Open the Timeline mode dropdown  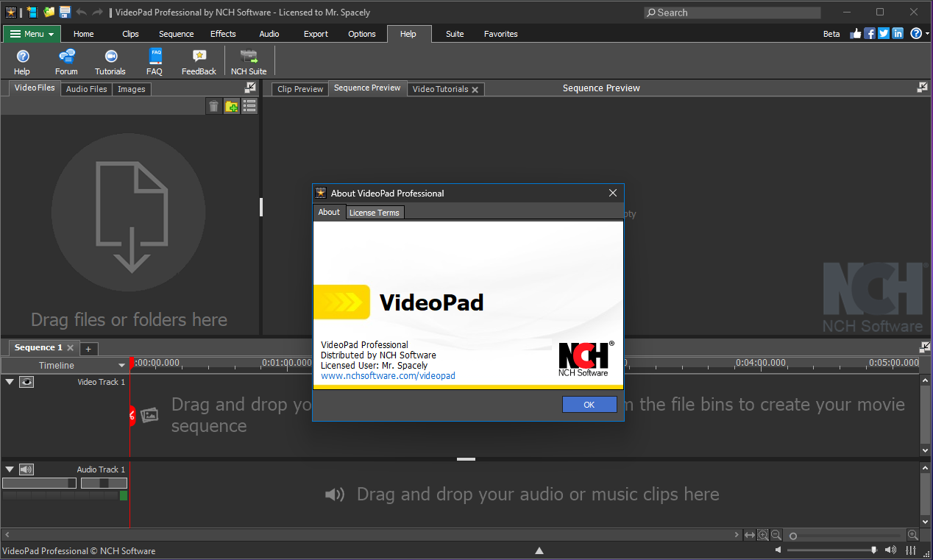click(122, 366)
